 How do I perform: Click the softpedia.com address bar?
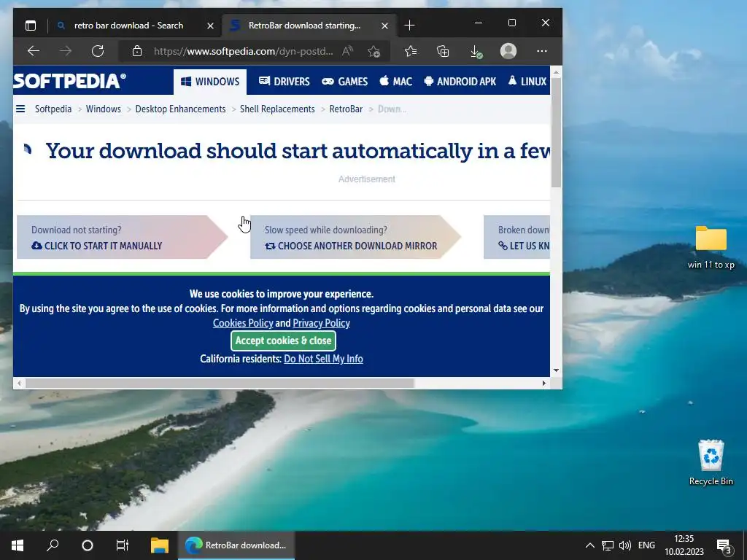point(243,51)
